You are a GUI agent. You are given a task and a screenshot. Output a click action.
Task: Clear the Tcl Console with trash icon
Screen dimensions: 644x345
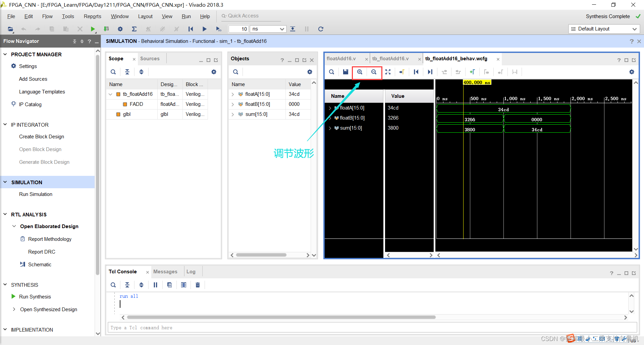(x=198, y=285)
